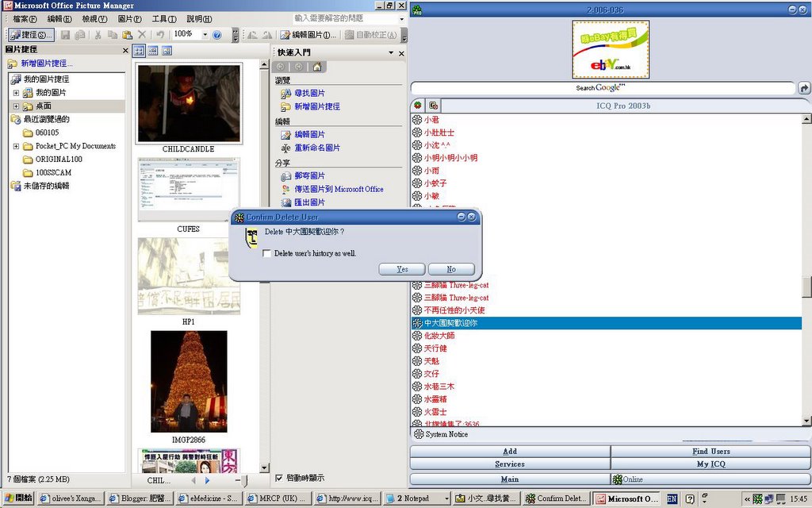Click the Rotate left icon
This screenshot has height=508, width=812.
252,35
